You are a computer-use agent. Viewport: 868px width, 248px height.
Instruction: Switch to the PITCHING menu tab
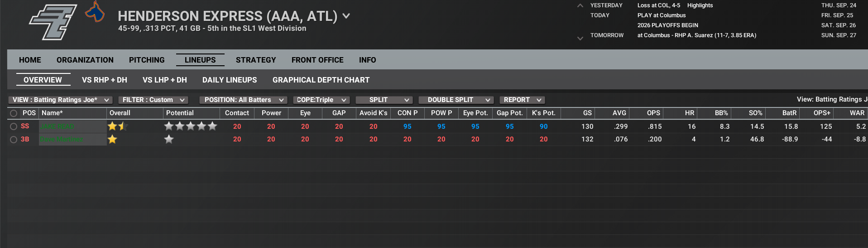click(x=147, y=60)
